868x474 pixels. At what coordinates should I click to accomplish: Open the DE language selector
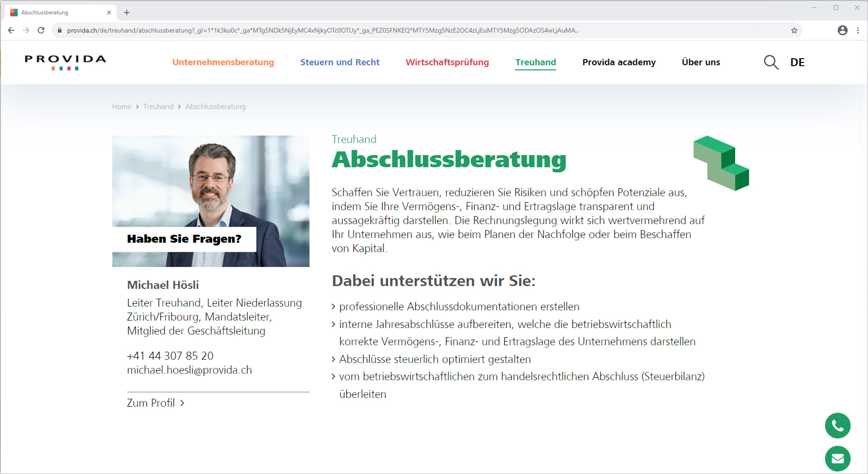tap(797, 62)
